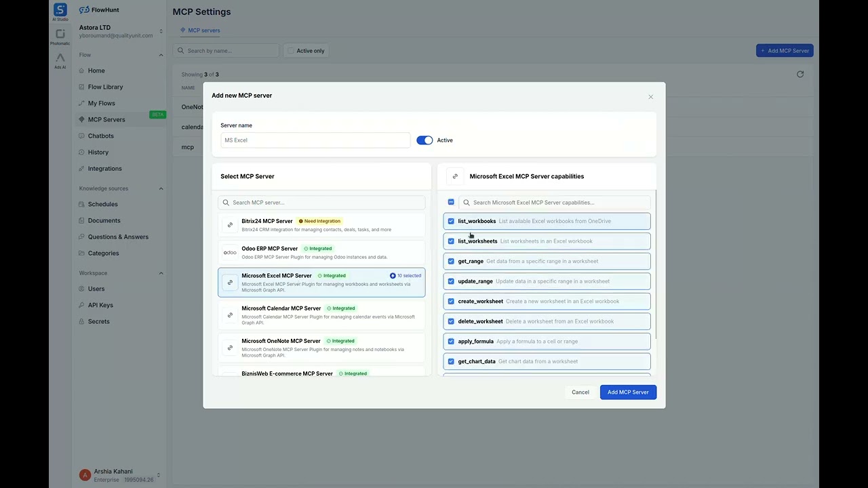
Task: Uncheck the get_range capability
Action: click(x=451, y=261)
